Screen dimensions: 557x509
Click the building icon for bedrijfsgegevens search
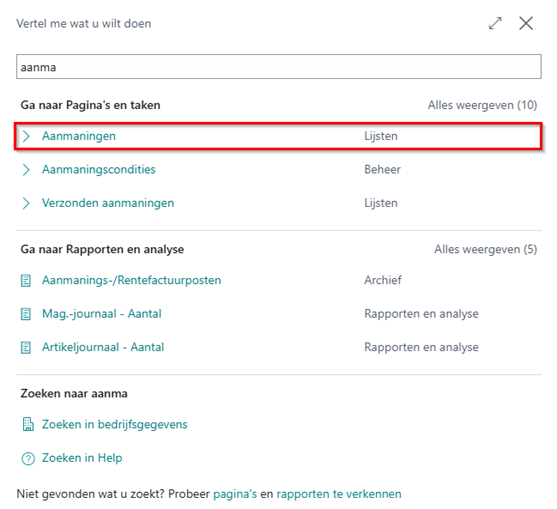click(x=28, y=424)
